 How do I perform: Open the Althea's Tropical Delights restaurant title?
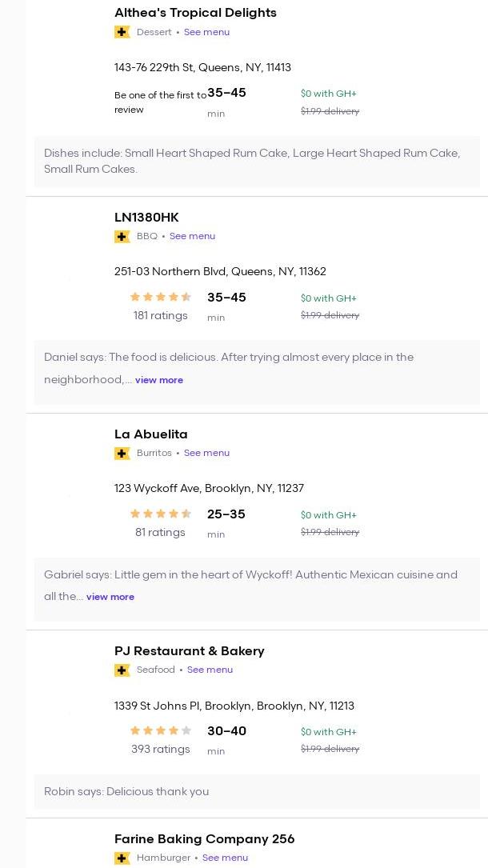195,13
